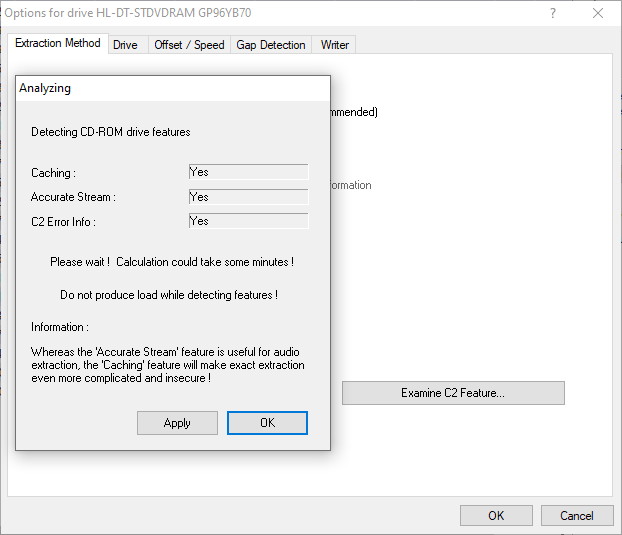
Task: Click the 'Detecting CD-ROM drive features' text
Action: tap(111, 132)
